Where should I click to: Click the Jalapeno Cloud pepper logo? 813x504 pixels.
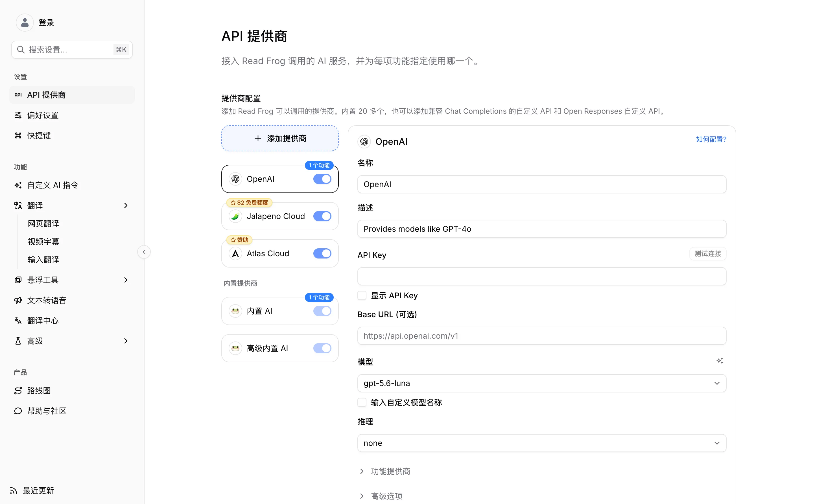(x=235, y=216)
